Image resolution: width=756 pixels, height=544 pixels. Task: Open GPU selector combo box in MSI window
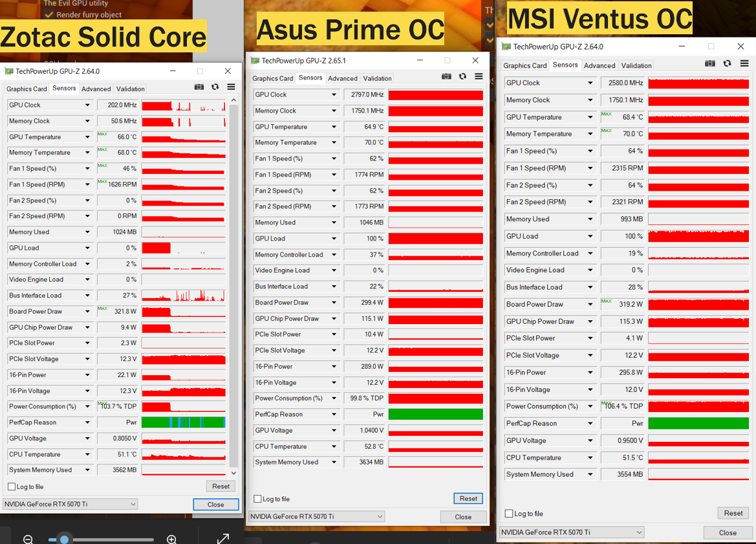[x=572, y=532]
